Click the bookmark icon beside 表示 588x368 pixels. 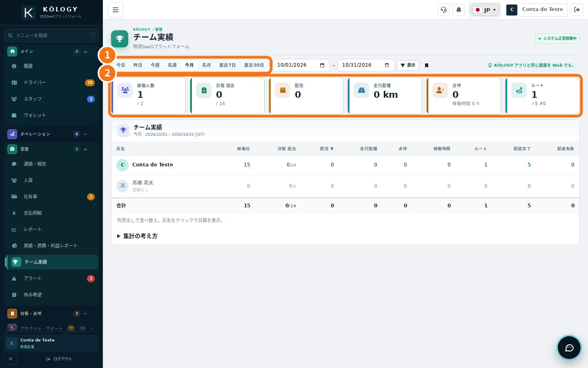click(427, 65)
